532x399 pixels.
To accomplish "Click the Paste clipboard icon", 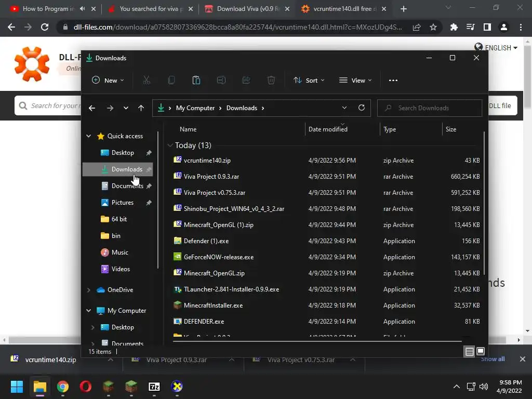I will click(196, 81).
